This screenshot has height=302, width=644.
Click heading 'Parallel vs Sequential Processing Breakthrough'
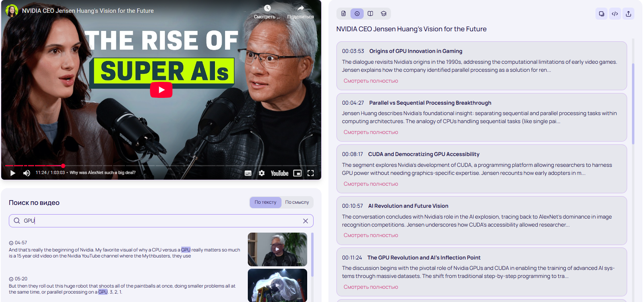[x=430, y=103]
